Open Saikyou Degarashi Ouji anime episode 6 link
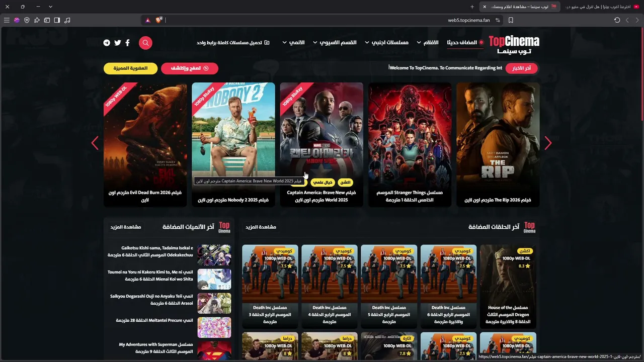644x362 pixels. click(x=151, y=300)
